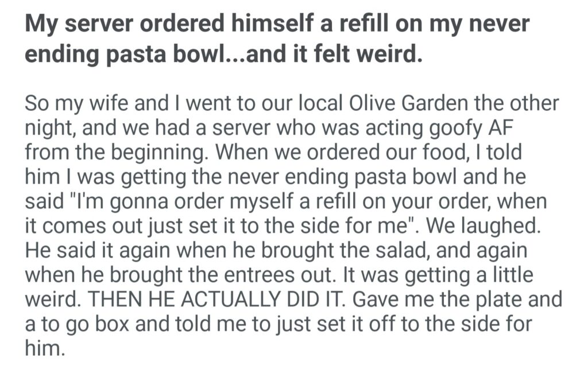Click "it comes out just set it" text
This screenshot has height=384, width=588.
point(141,225)
